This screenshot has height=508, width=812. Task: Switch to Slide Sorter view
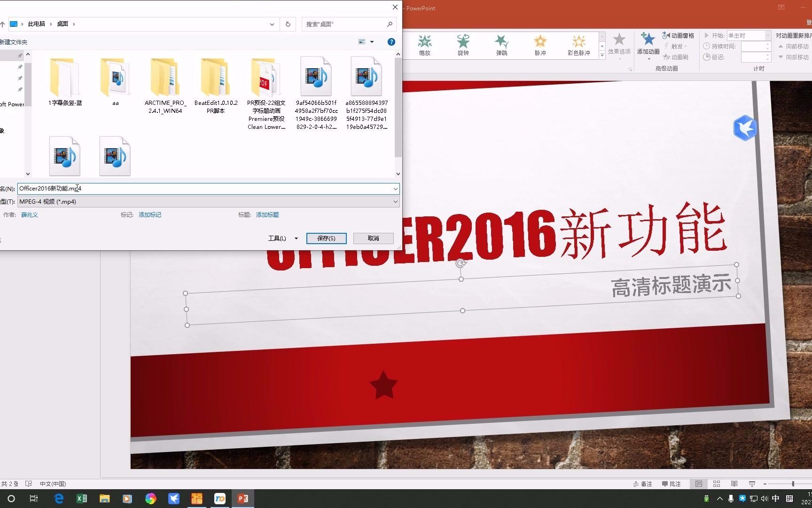click(x=717, y=484)
